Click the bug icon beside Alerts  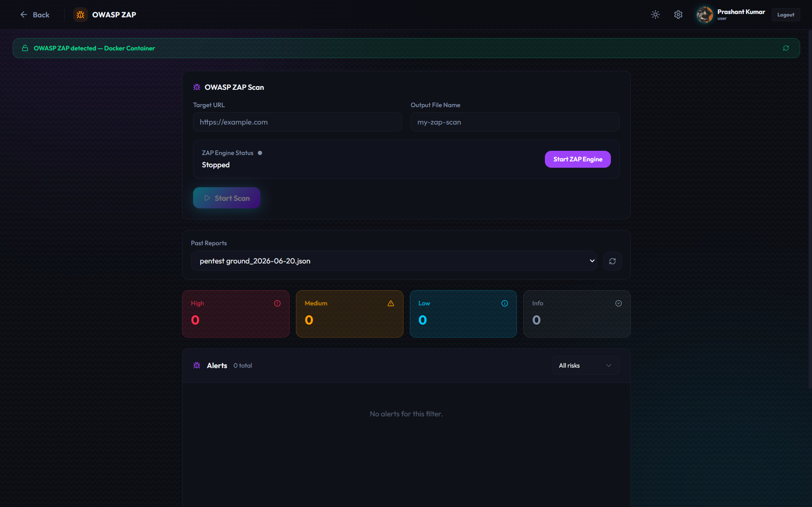pyautogui.click(x=197, y=365)
